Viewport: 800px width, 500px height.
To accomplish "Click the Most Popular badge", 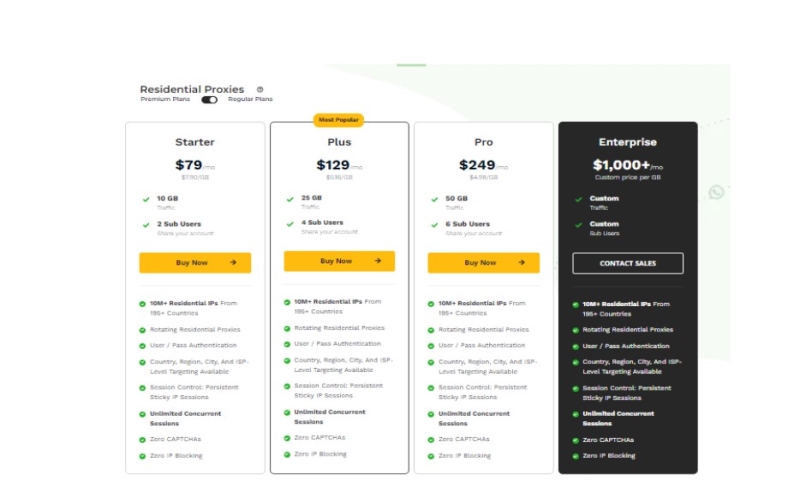I will click(x=339, y=120).
